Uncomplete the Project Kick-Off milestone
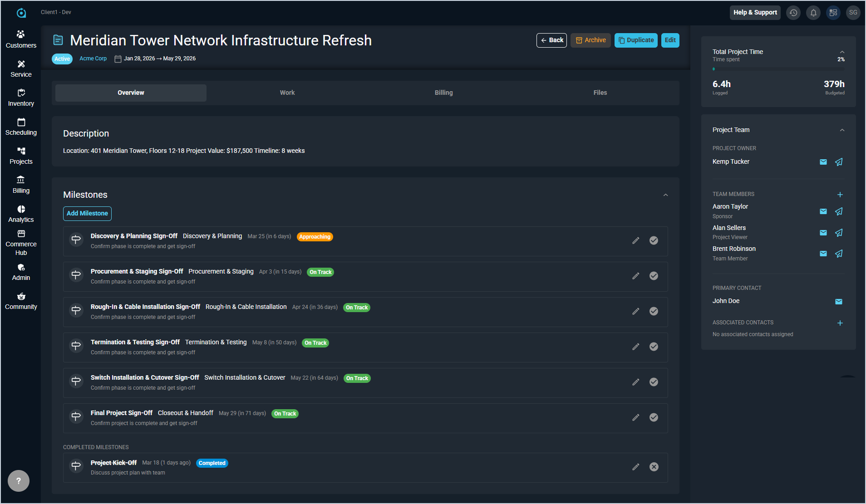866x504 pixels. coord(654,467)
